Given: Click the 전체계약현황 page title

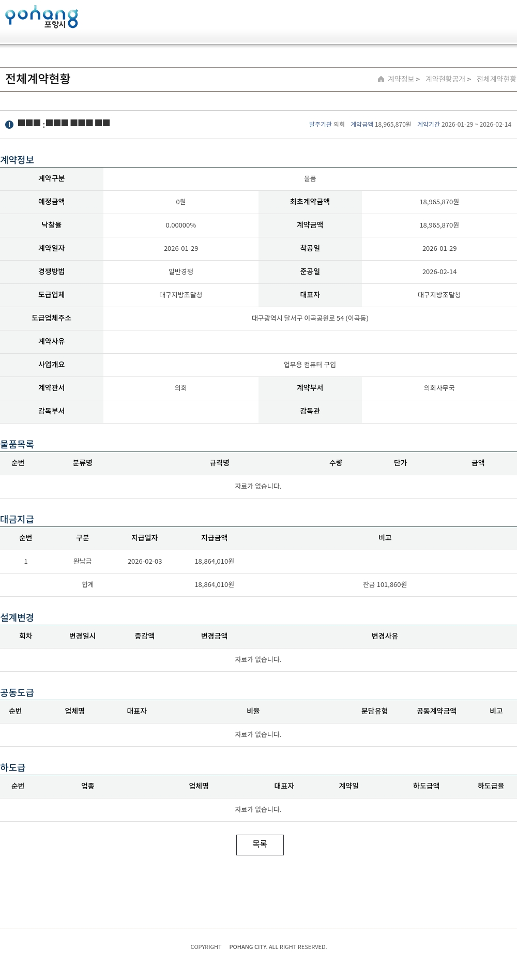Looking at the screenshot, I should pos(38,79).
